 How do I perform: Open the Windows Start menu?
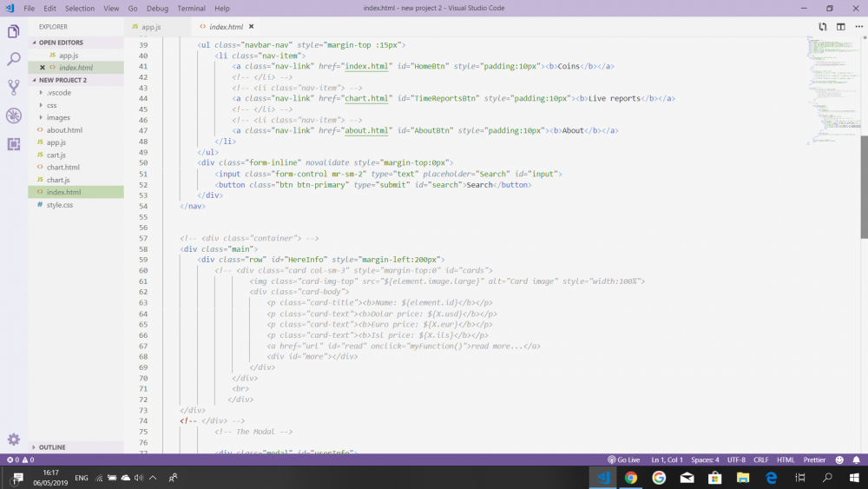click(854, 478)
